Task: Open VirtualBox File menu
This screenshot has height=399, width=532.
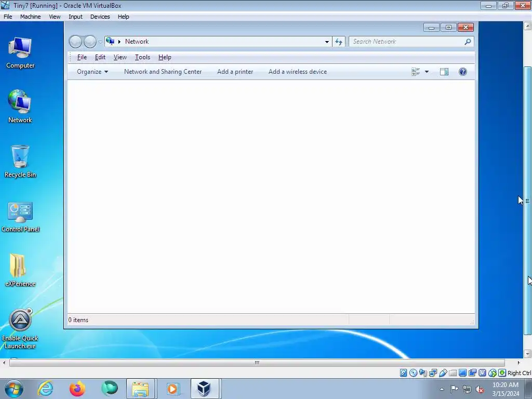Action: [8, 17]
